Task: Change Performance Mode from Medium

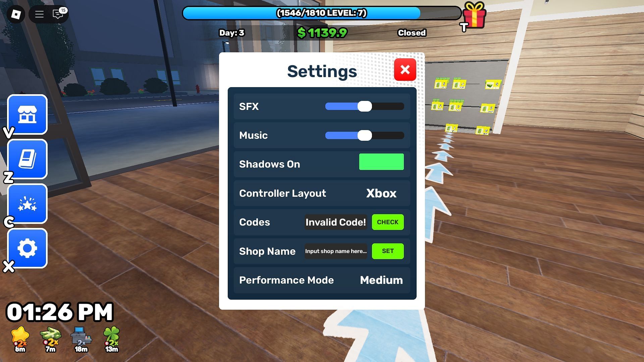Action: (x=381, y=280)
